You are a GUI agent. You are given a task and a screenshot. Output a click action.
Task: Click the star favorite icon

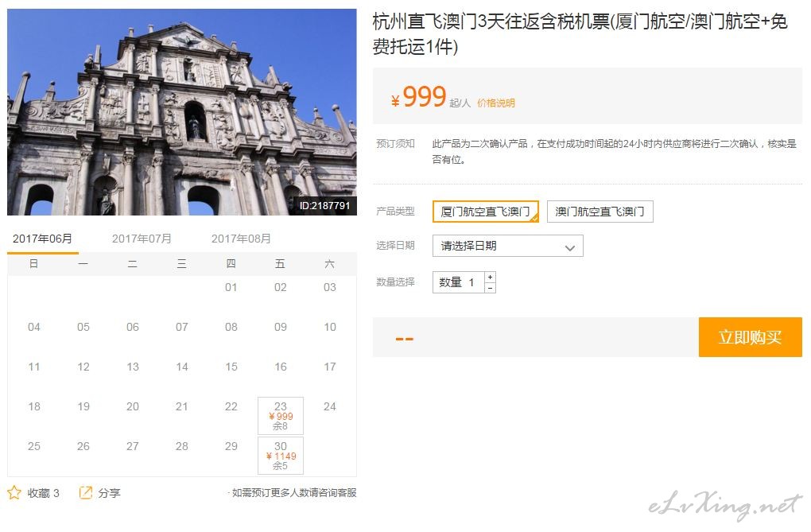(x=14, y=492)
